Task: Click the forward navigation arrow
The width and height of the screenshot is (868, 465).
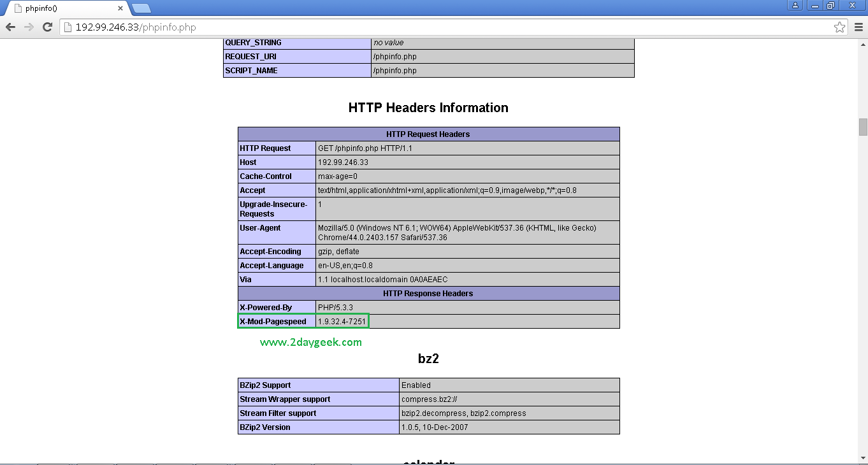Action: (x=29, y=27)
